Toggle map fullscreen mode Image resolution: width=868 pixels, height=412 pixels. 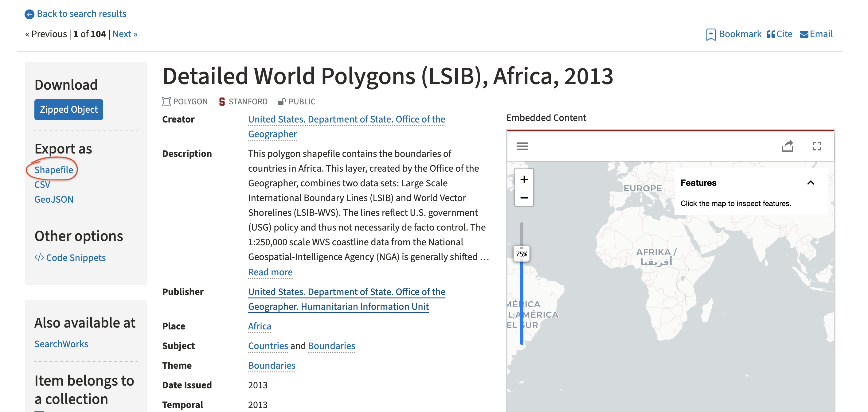coord(817,146)
